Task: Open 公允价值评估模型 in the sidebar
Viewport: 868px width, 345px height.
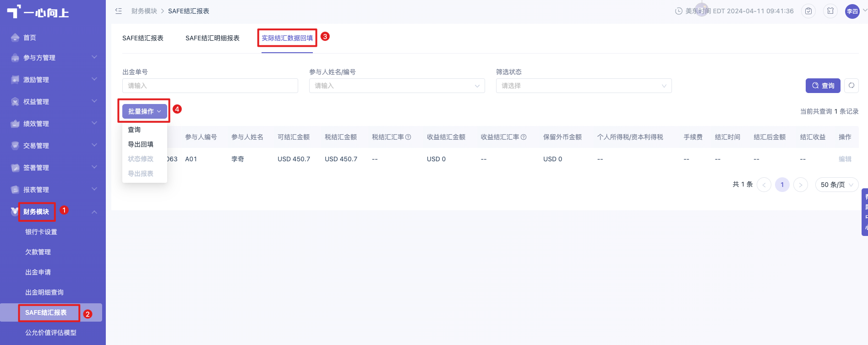Action: [51, 333]
